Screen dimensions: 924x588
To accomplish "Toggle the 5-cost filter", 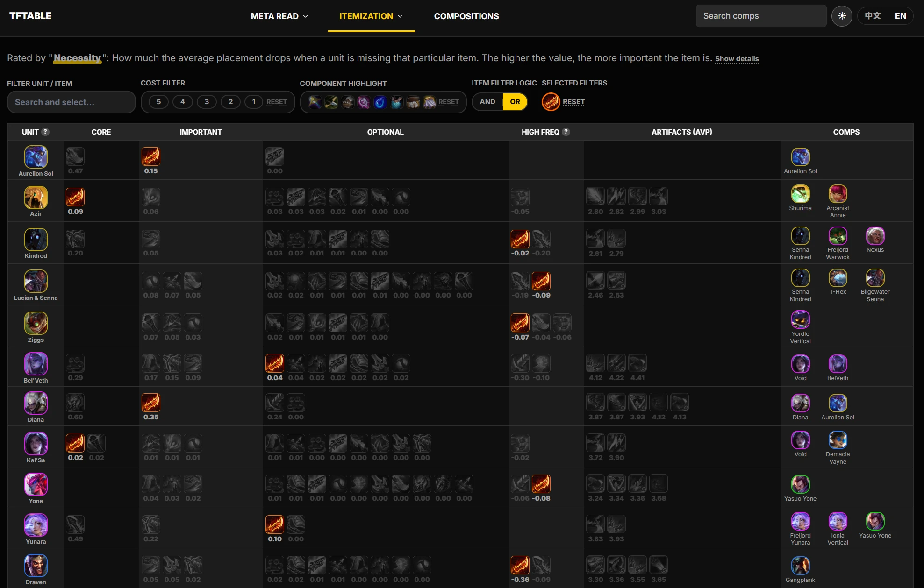I will pyautogui.click(x=158, y=102).
